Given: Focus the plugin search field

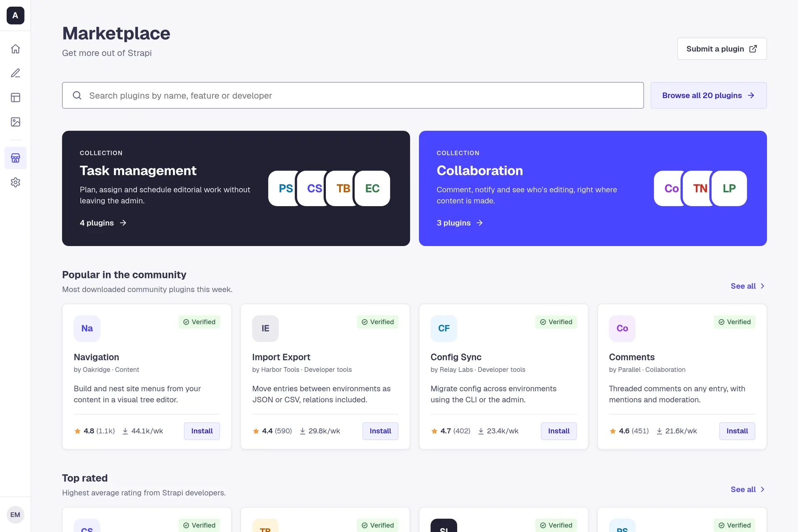Looking at the screenshot, I should point(353,95).
